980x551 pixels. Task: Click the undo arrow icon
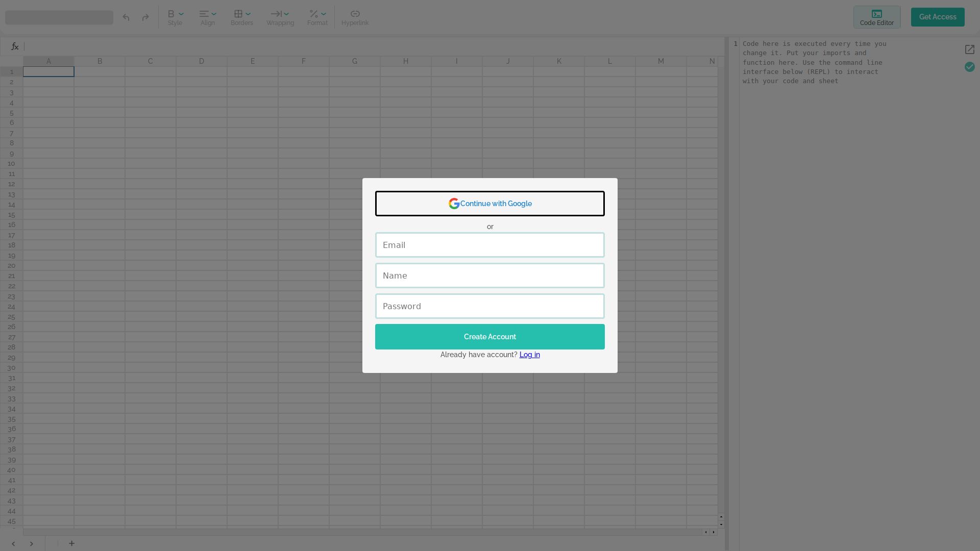(x=126, y=17)
